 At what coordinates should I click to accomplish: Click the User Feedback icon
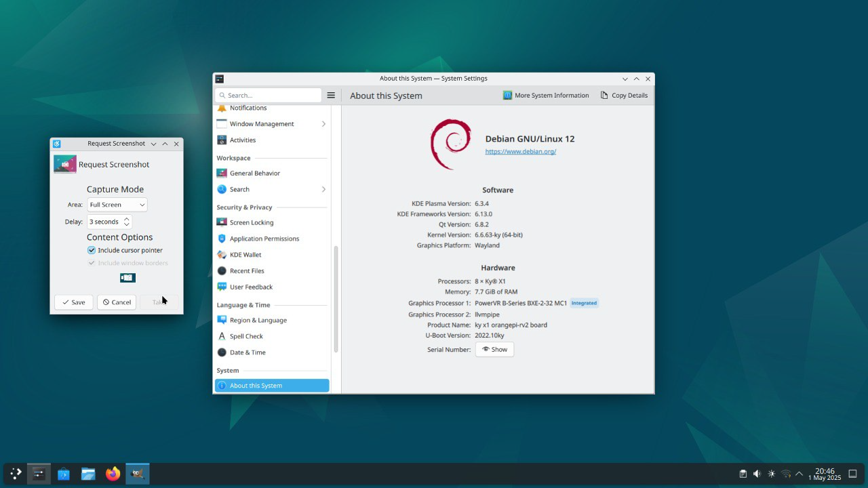222,287
